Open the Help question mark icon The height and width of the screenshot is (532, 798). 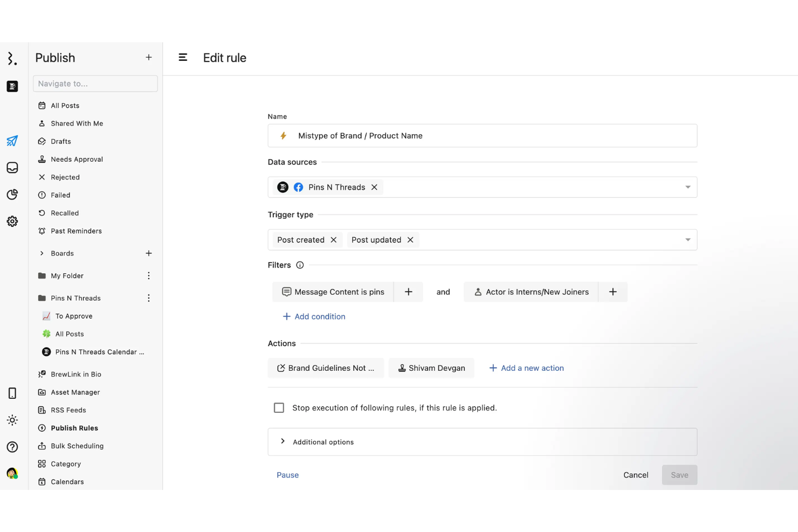[12, 447]
